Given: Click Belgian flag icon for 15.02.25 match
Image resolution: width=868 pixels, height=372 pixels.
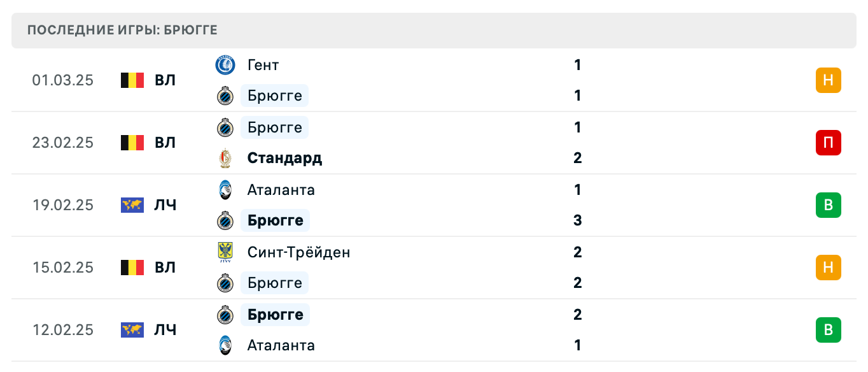Looking at the screenshot, I should tap(132, 268).
